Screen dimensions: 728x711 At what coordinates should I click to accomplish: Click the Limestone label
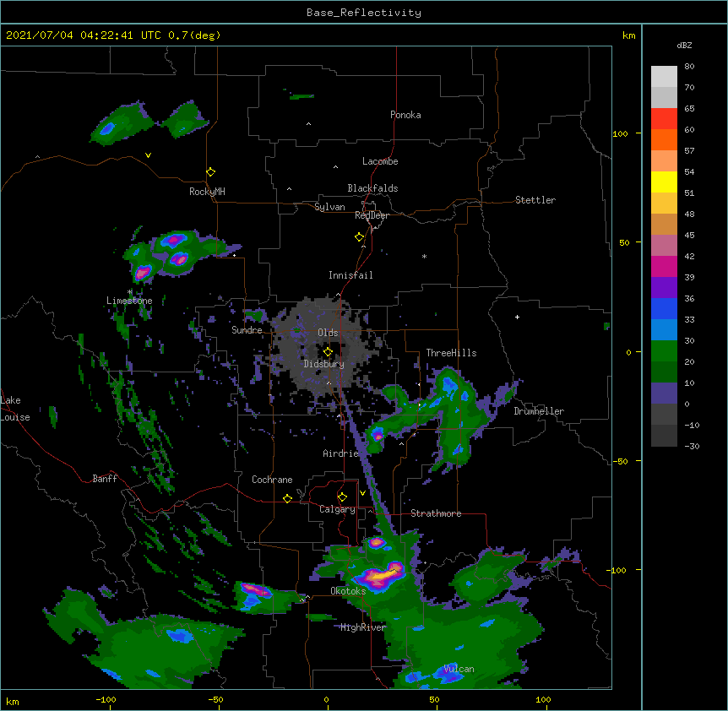(x=129, y=301)
